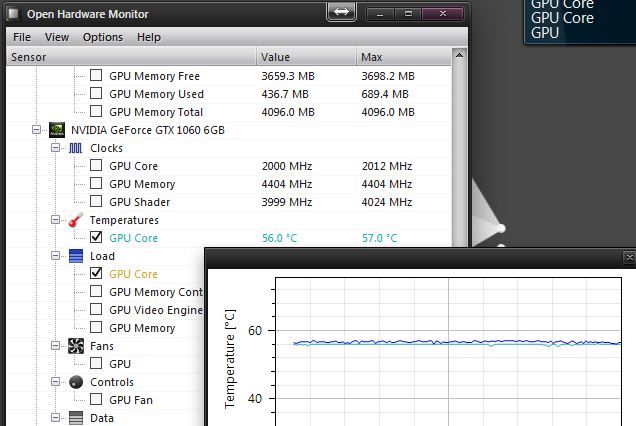
Task: Sort by the Sensor column header
Action: pos(131,57)
